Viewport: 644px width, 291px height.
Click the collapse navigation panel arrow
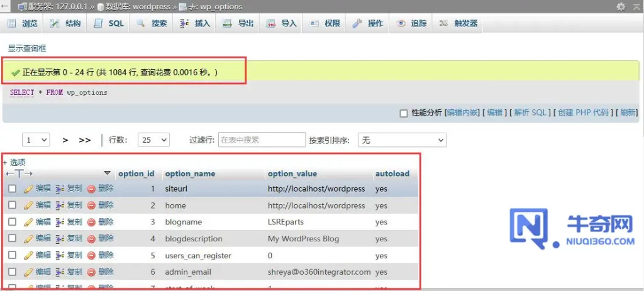pyautogui.click(x=5, y=6)
